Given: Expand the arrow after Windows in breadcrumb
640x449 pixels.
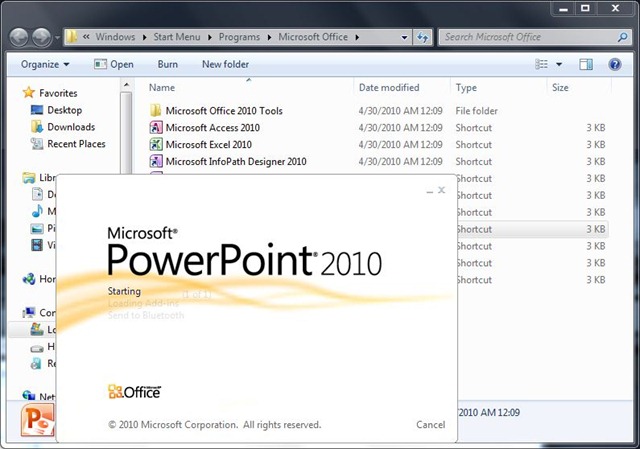Looking at the screenshot, I should [x=144, y=37].
